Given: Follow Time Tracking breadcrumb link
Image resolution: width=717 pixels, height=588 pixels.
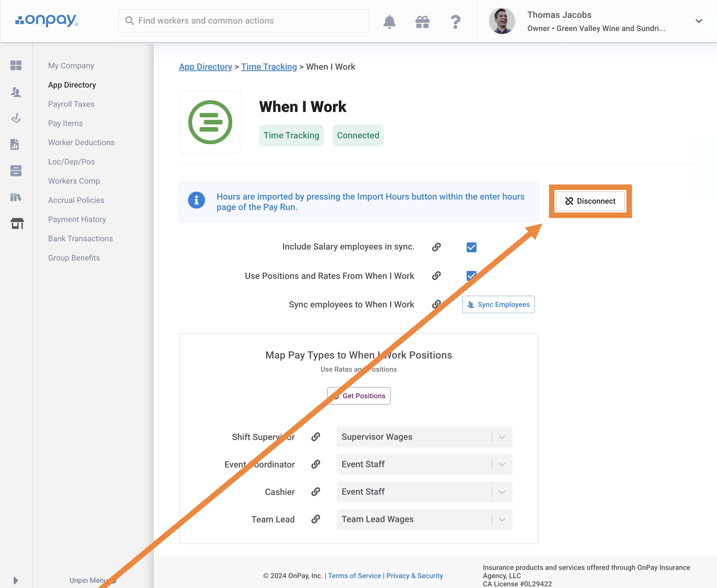Looking at the screenshot, I should click(x=269, y=67).
